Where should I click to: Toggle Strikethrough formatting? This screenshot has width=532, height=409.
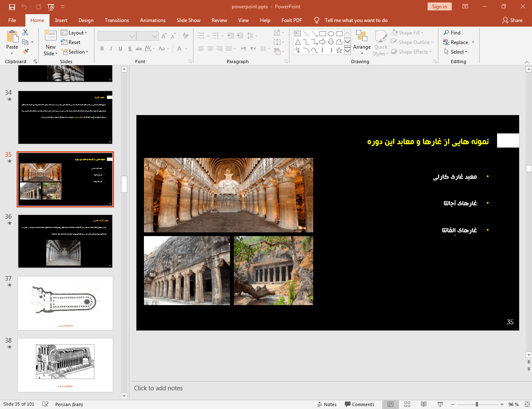click(139, 49)
